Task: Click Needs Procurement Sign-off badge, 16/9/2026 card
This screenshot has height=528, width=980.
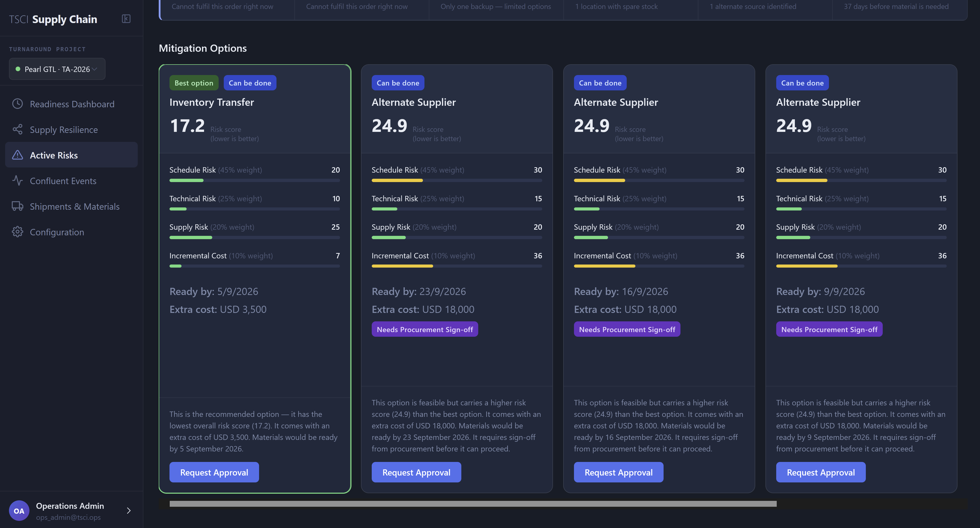Action: [x=627, y=329]
